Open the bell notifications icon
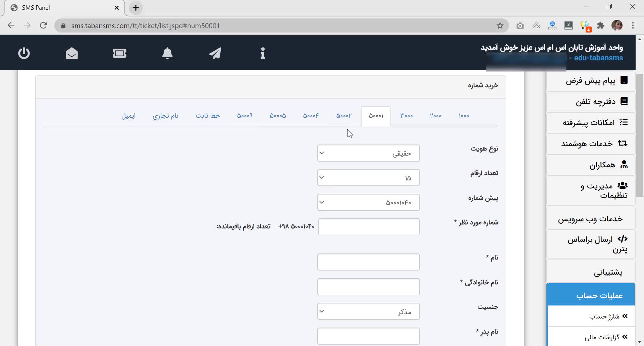The height and width of the screenshot is (346, 644). click(167, 53)
